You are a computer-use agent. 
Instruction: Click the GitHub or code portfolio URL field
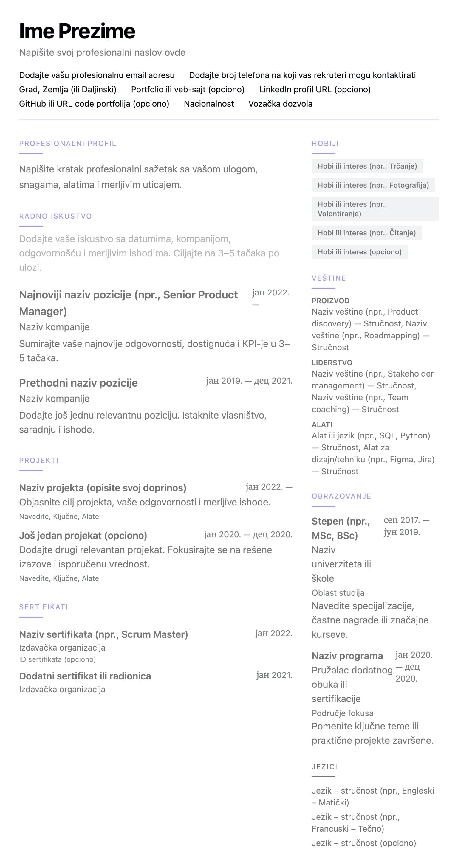(94, 104)
